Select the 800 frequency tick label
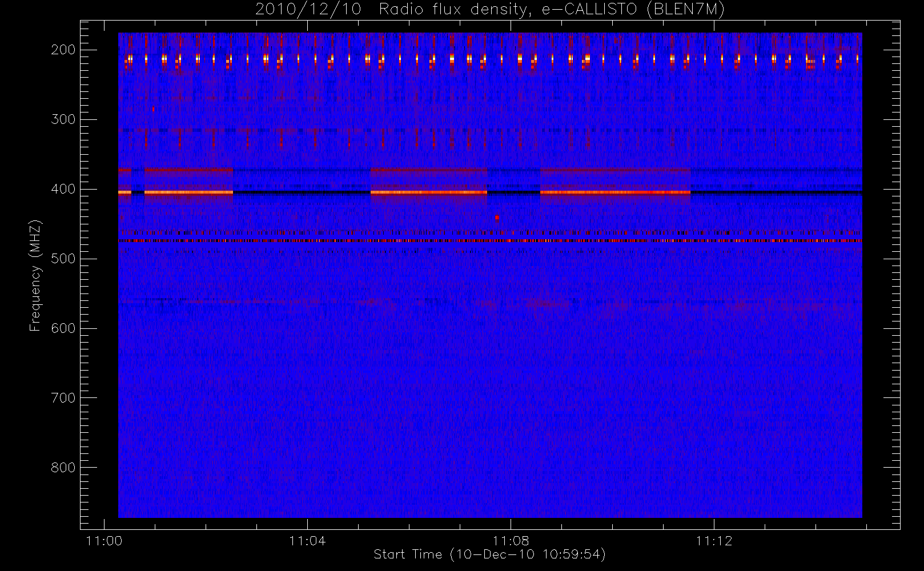The image size is (924, 571). coord(63,468)
